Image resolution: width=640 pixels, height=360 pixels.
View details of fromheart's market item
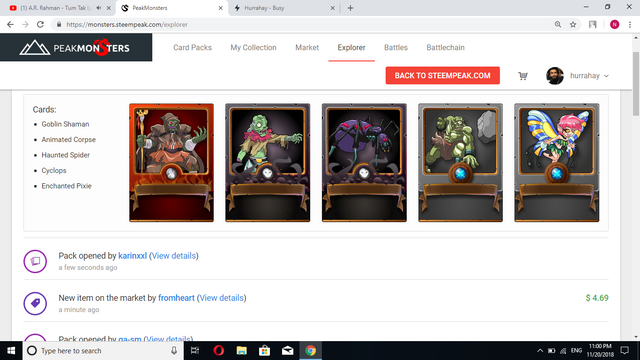[x=222, y=298]
